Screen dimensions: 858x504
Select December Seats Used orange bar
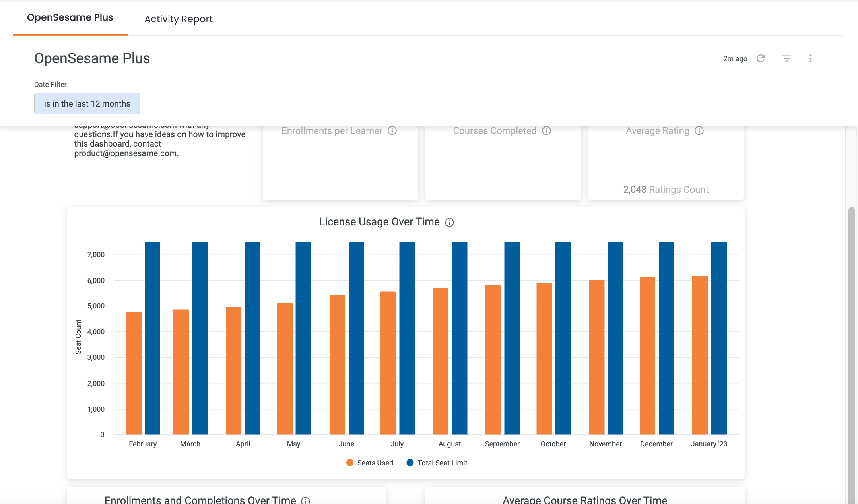click(647, 356)
